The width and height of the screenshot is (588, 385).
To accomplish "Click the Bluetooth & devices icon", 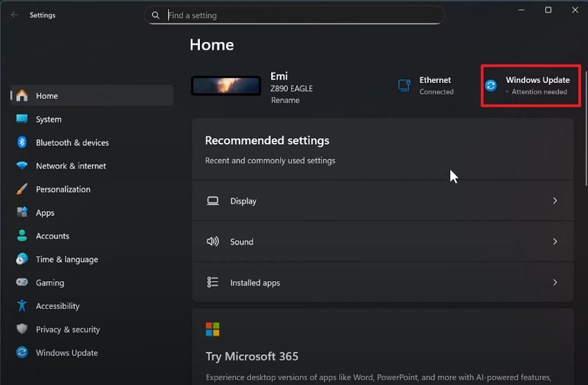I will coord(22,142).
